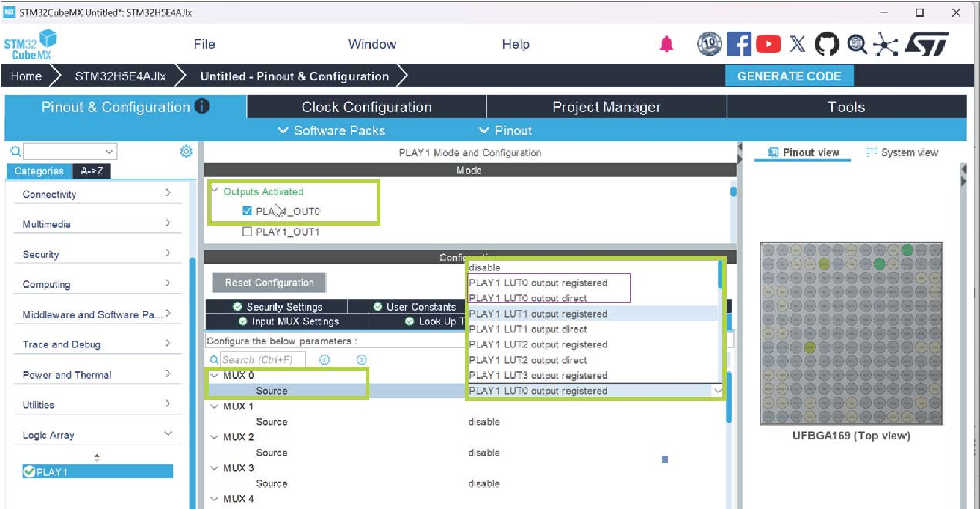Collapse the MUX 2 parameter group
The image size is (980, 509).
214,437
